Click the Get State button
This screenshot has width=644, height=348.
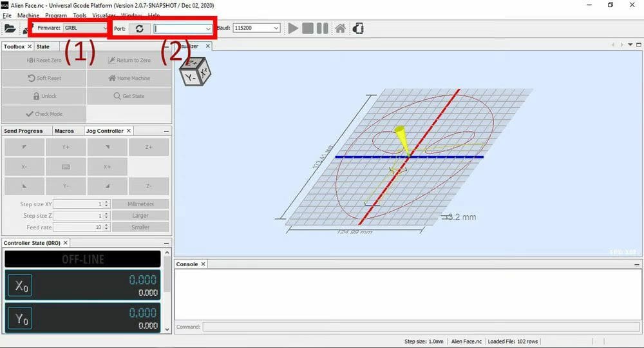click(x=129, y=96)
